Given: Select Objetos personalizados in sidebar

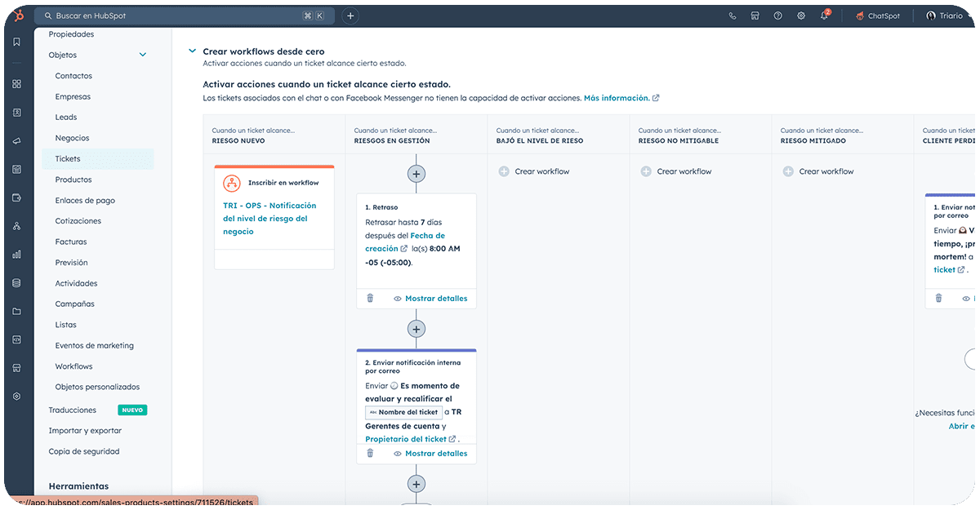Looking at the screenshot, I should point(97,387).
